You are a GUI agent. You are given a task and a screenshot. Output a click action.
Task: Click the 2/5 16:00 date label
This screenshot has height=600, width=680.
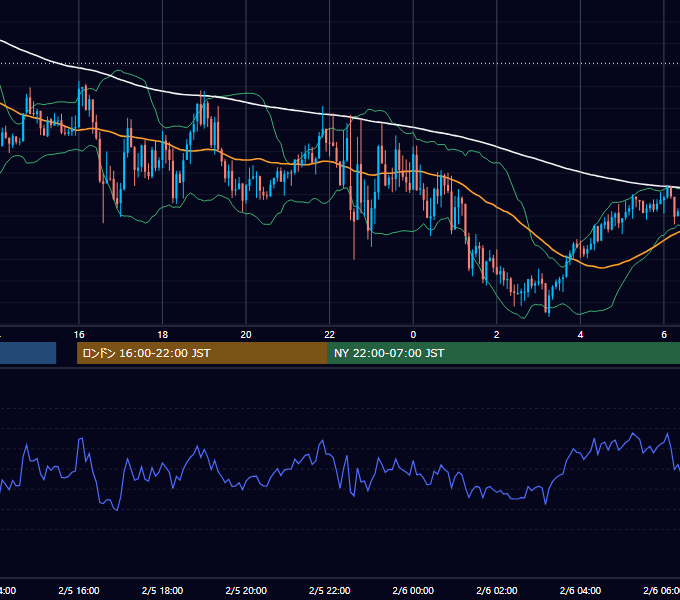tap(79, 590)
